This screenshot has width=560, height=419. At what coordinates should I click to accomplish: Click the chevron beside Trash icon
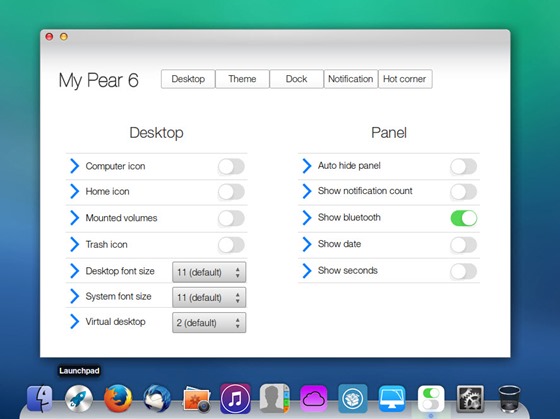tap(74, 244)
